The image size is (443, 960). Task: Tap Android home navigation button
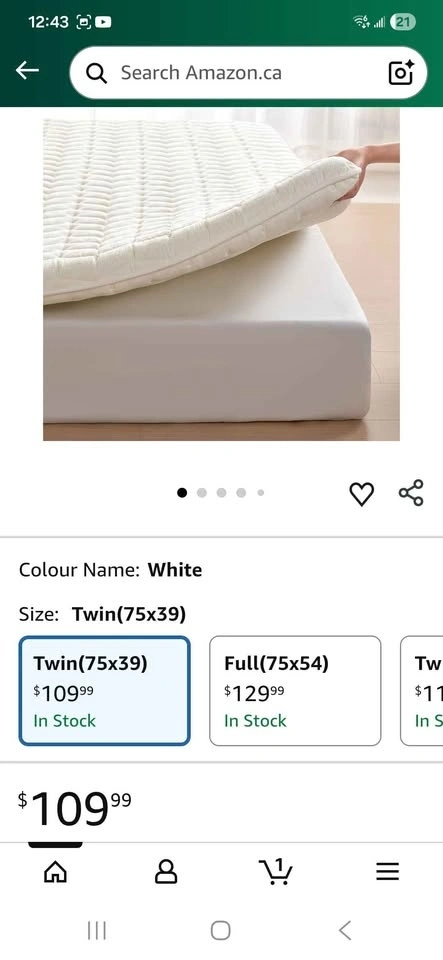tap(221, 931)
